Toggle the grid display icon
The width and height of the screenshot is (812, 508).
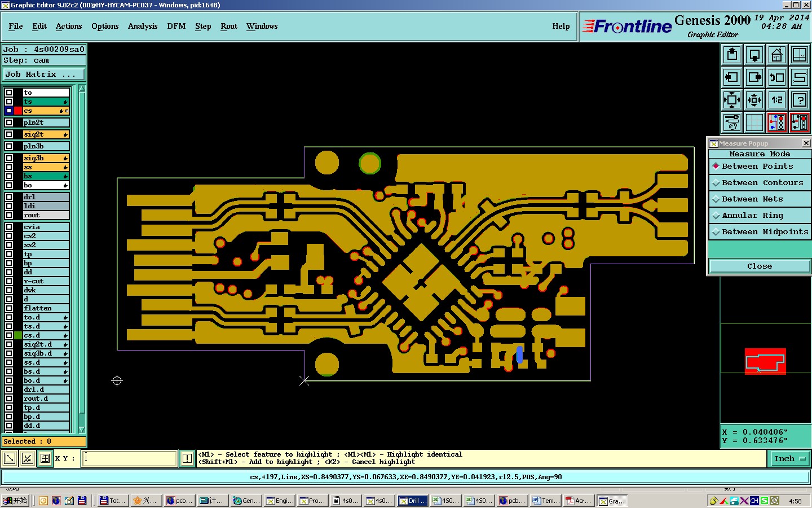pos(754,122)
